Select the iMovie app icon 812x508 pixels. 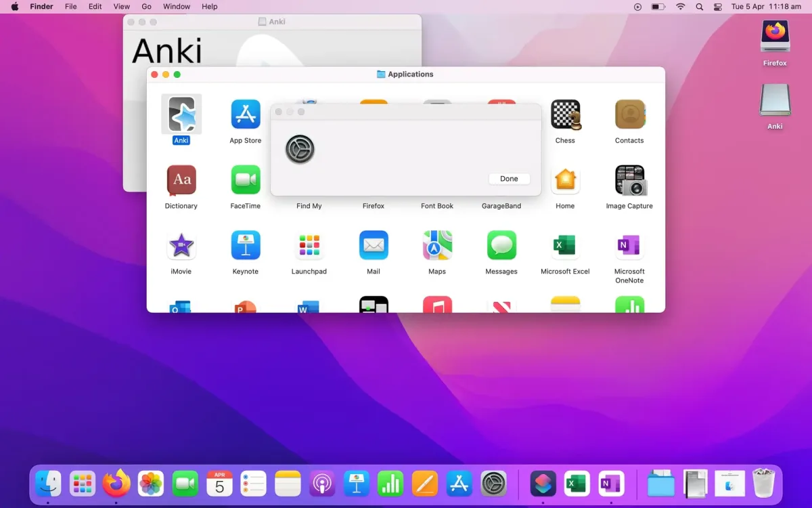(x=181, y=245)
